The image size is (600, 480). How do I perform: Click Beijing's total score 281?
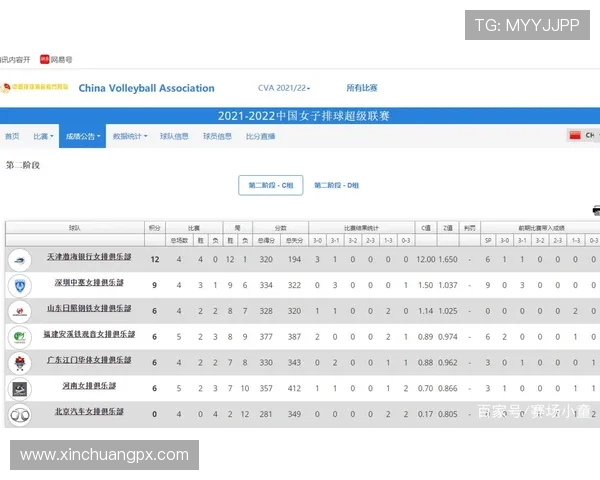coord(266,414)
